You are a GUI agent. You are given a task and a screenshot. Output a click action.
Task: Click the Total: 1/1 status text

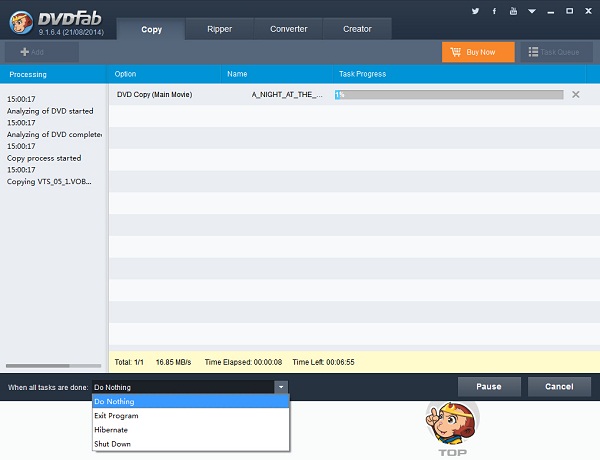click(x=129, y=362)
